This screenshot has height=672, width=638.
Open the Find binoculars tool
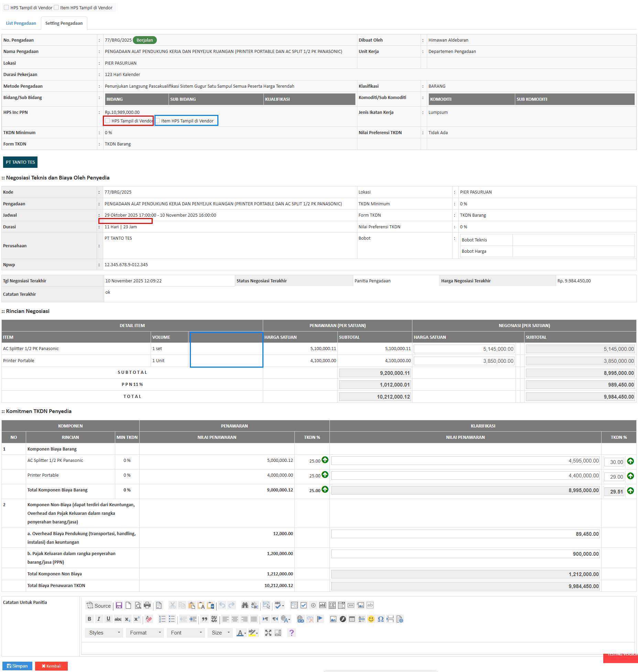[x=245, y=605]
